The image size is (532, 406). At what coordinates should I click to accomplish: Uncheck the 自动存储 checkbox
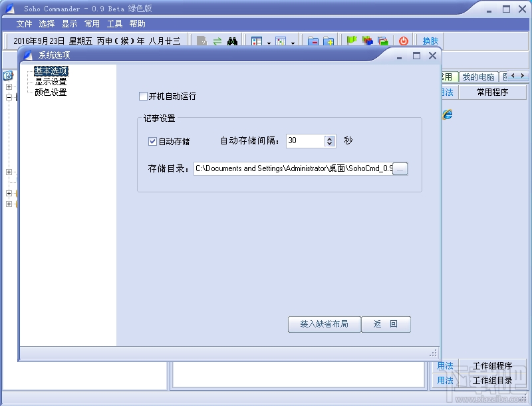[152, 141]
